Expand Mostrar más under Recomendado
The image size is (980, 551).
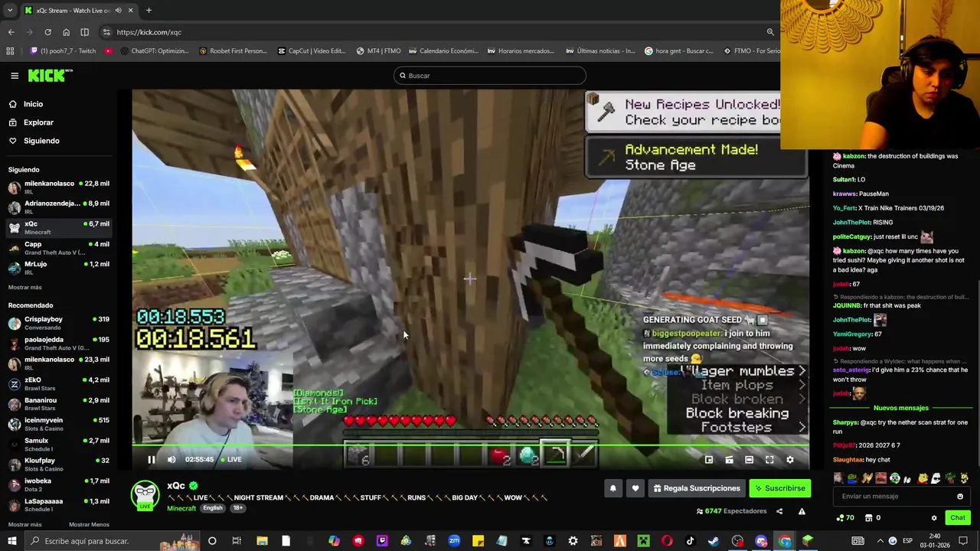pyautogui.click(x=24, y=524)
